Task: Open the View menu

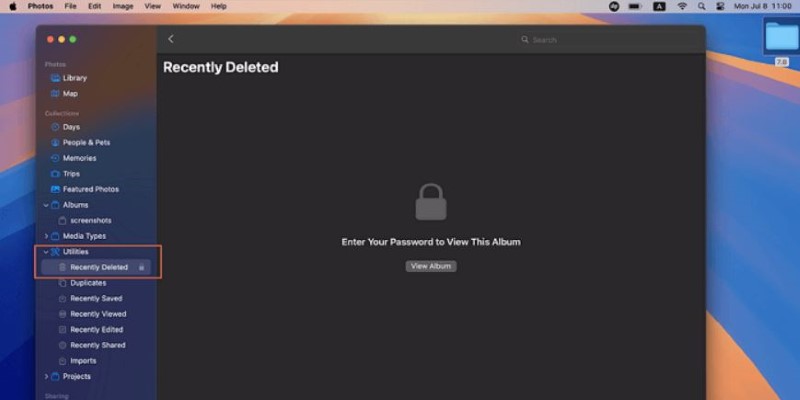Action: click(x=153, y=7)
